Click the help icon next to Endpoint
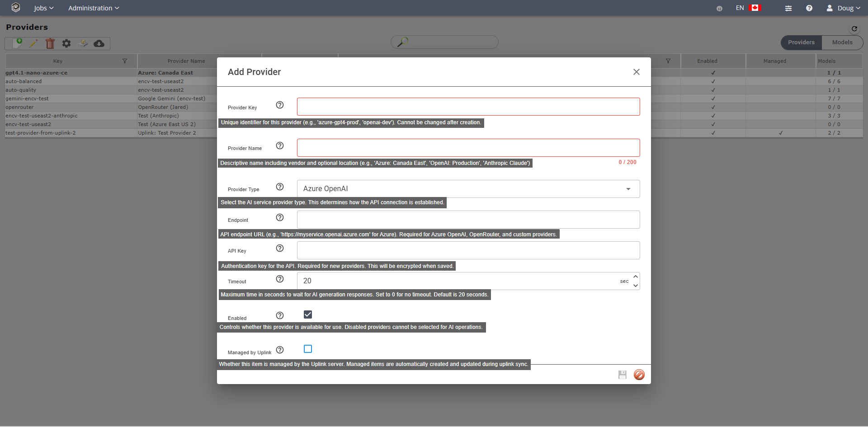 (280, 217)
